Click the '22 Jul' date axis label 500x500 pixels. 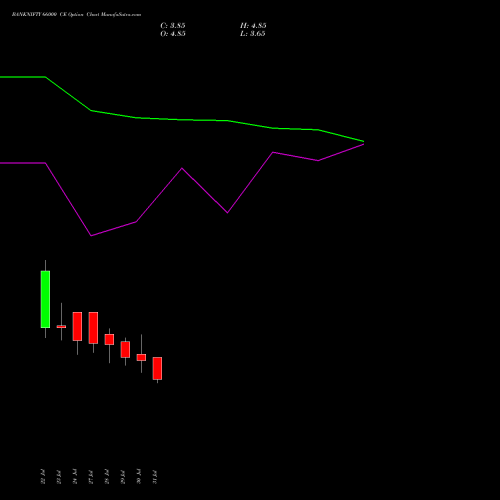pos(43,477)
